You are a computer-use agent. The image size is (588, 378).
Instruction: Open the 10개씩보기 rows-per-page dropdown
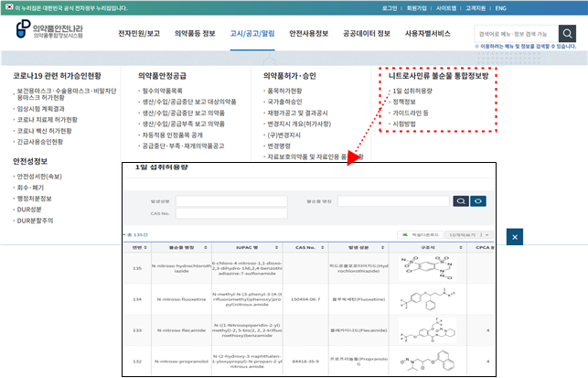(469, 234)
